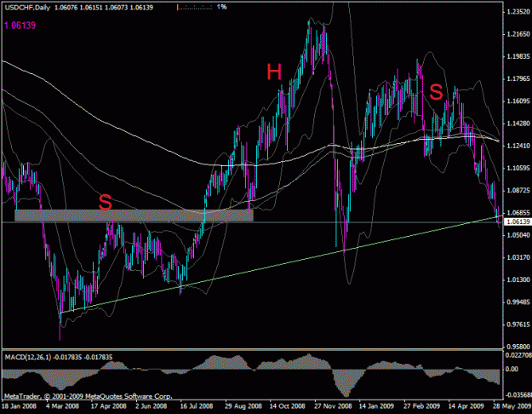Select the red S label near Feb 2009 peak
The height and width of the screenshot is (414, 532).
436,92
